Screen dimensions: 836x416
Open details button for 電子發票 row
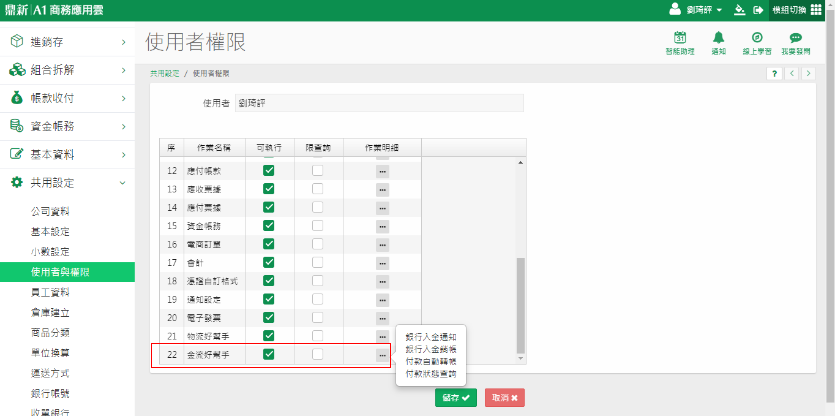[382, 318]
